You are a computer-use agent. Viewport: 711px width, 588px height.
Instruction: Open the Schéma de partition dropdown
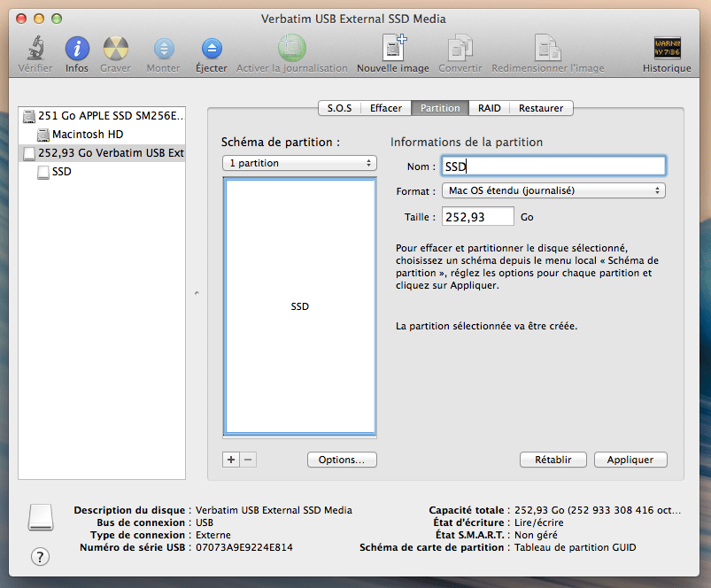300,163
